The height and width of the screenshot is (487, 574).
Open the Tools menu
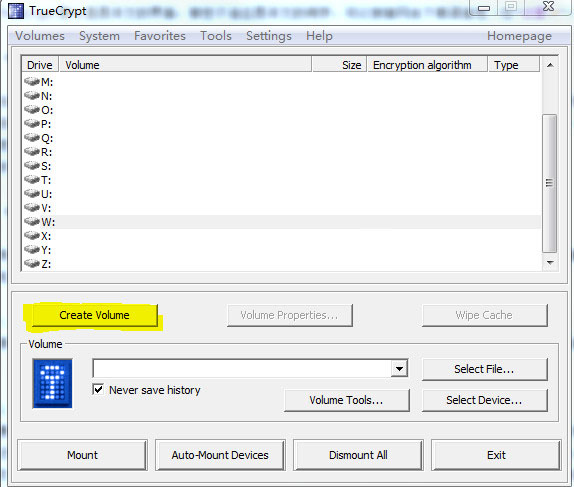(216, 36)
